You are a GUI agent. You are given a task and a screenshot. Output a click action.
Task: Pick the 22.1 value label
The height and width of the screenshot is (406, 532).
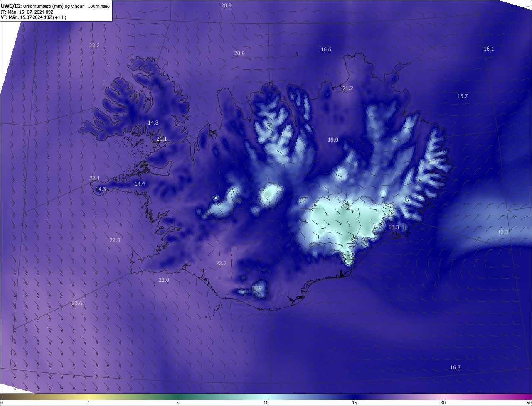coord(94,179)
